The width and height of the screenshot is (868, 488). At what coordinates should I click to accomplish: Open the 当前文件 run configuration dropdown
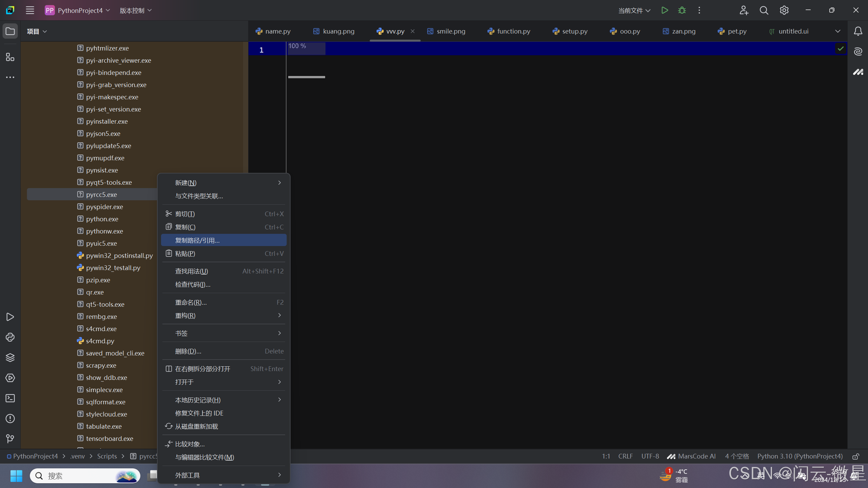(x=634, y=11)
